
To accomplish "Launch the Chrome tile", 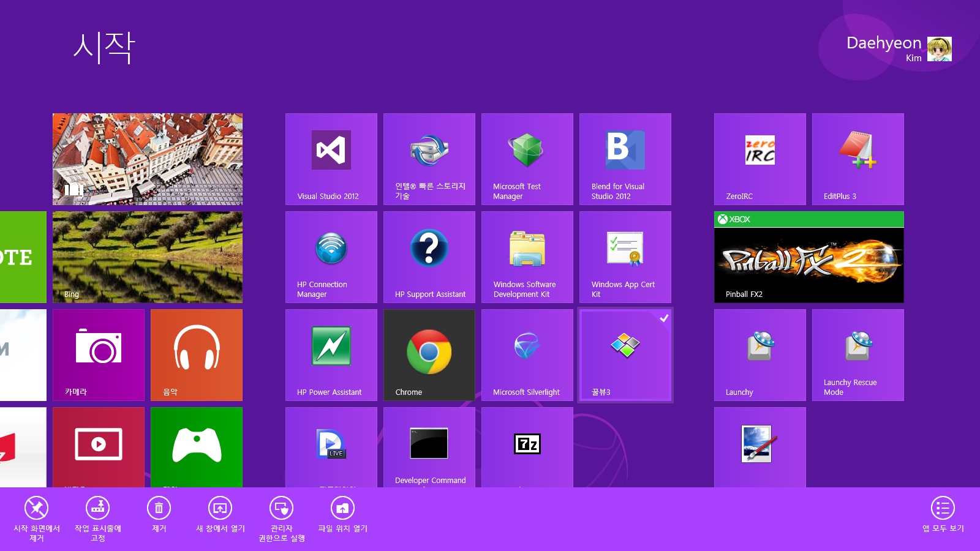I will (429, 355).
